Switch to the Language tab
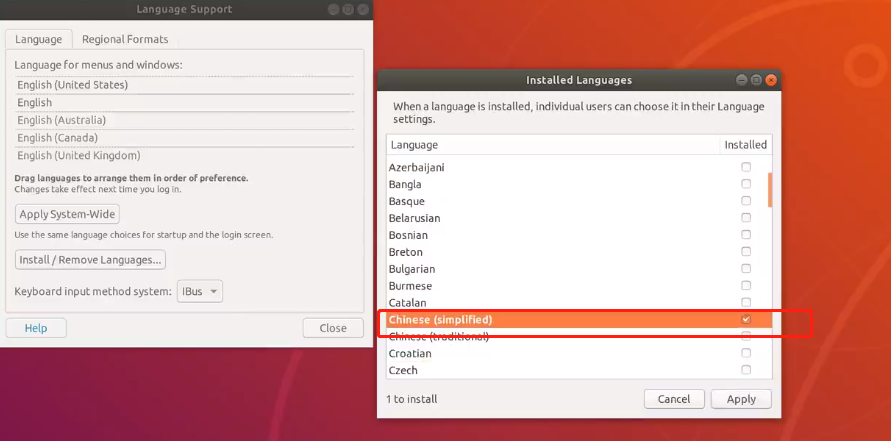Screen dimensions: 891x441 tap(39, 39)
